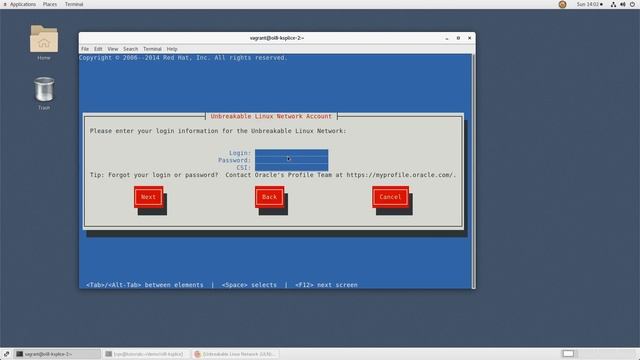Open the Places menu in top panel
Screen dimensions: 640x360
(50, 4)
